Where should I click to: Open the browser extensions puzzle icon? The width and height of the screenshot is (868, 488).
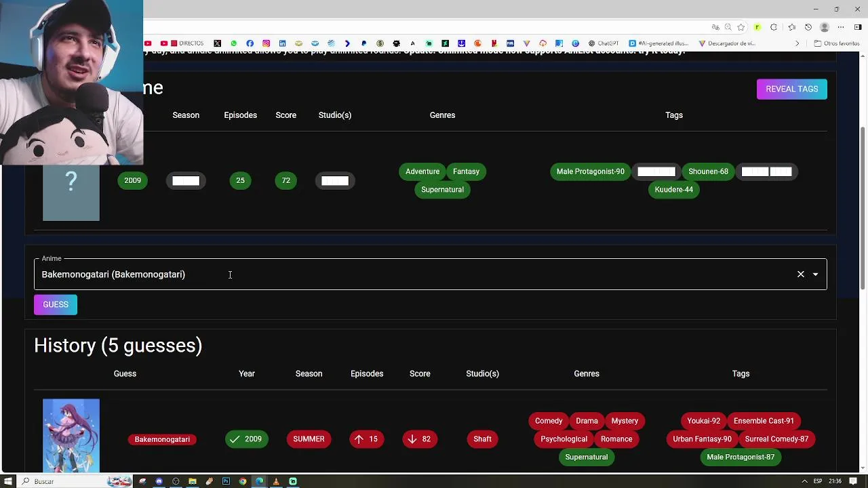pyautogui.click(x=774, y=27)
